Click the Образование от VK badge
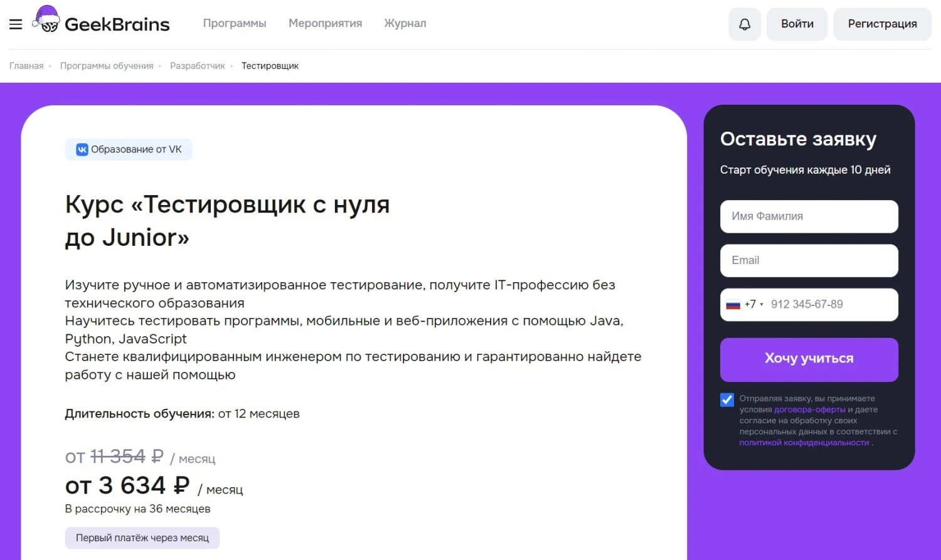Screen dimensions: 941x560 (129, 149)
